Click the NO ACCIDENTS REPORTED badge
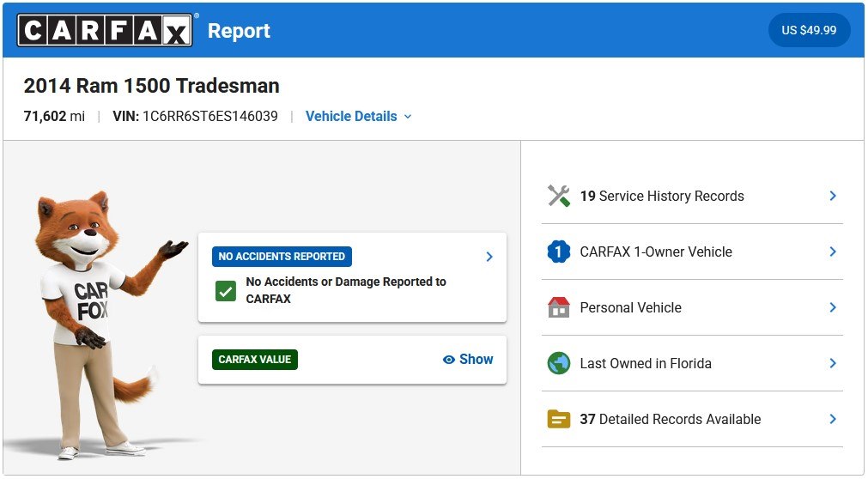The image size is (868, 479). pos(282,257)
